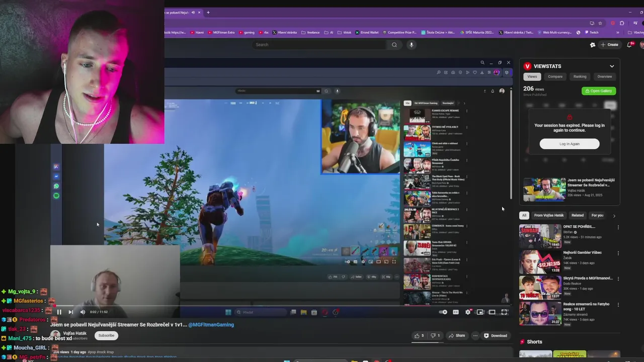Pause the YouTube video
644x362 pixels.
click(59, 312)
